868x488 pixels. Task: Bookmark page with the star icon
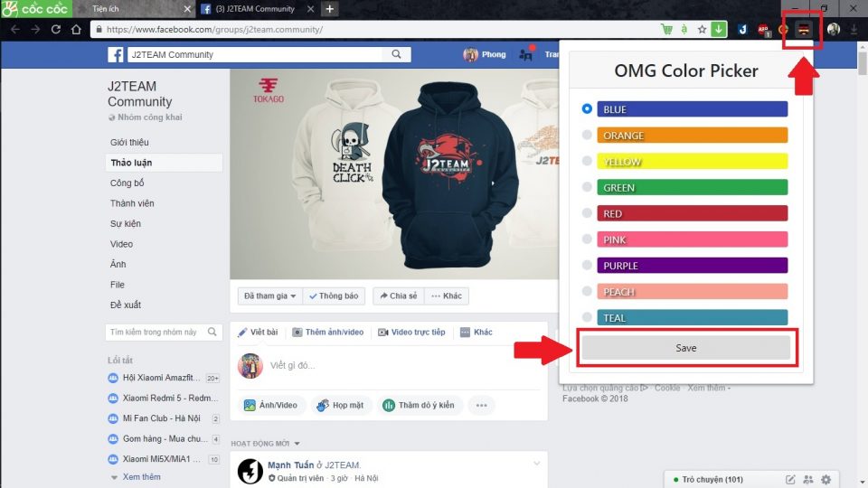(x=702, y=29)
